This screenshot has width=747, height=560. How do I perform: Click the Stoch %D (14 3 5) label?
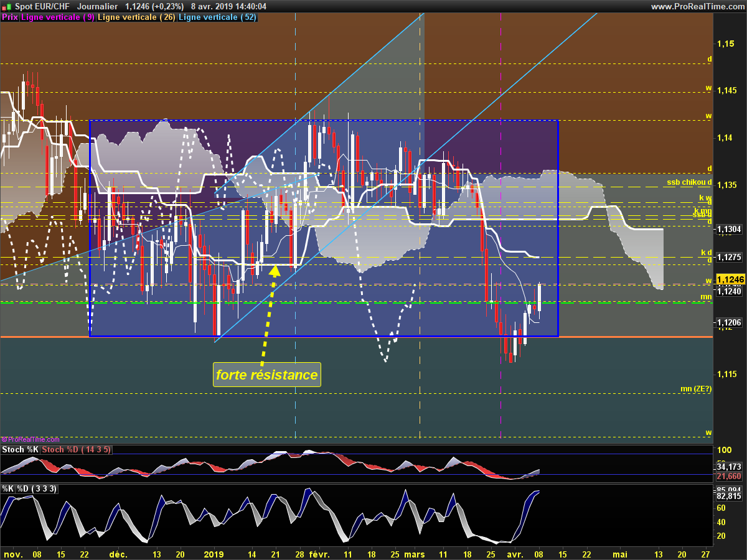[x=77, y=449]
